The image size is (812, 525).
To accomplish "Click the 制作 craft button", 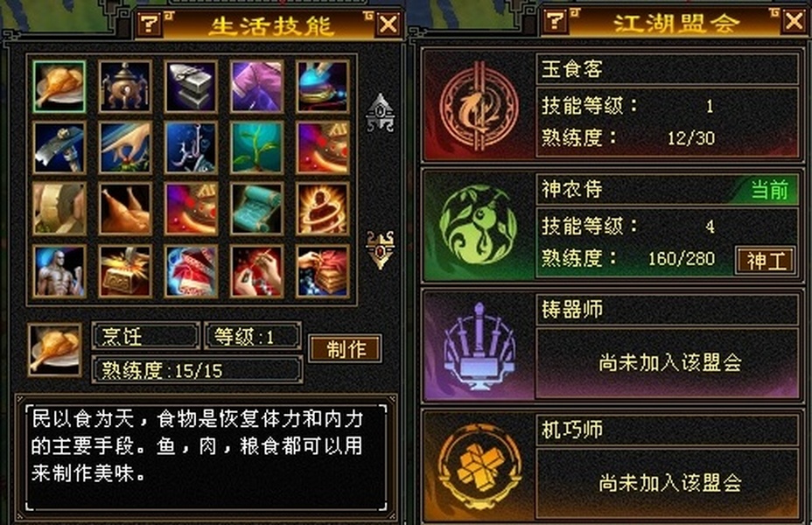I will [x=346, y=349].
